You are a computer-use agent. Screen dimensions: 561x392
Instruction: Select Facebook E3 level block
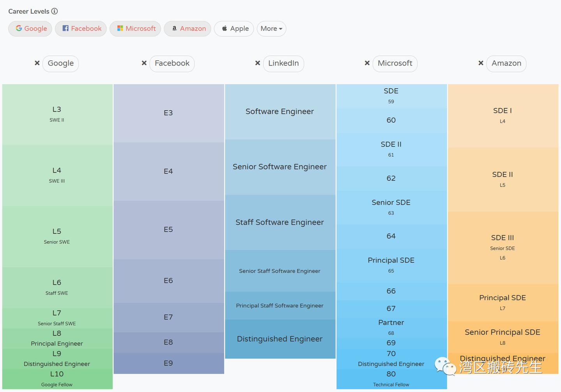coord(169,113)
